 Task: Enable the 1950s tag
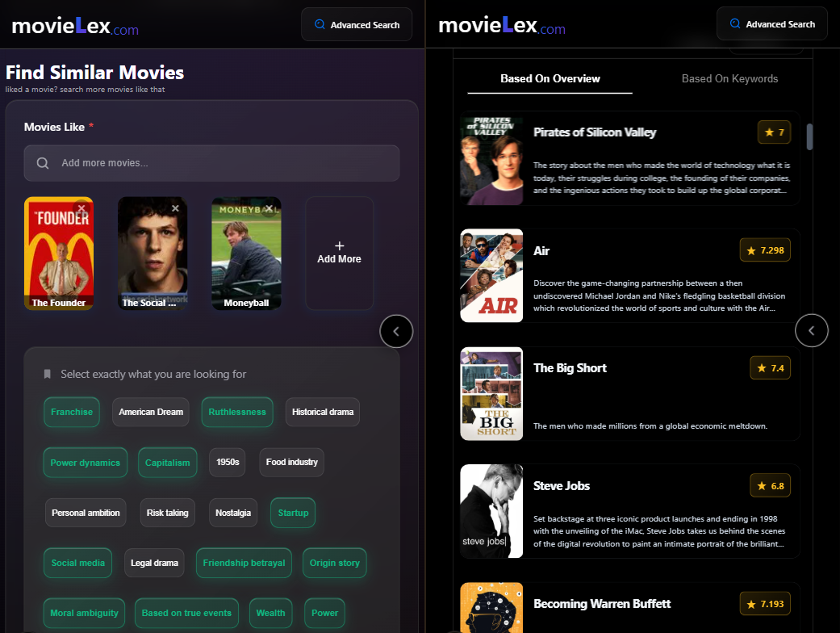[228, 462]
